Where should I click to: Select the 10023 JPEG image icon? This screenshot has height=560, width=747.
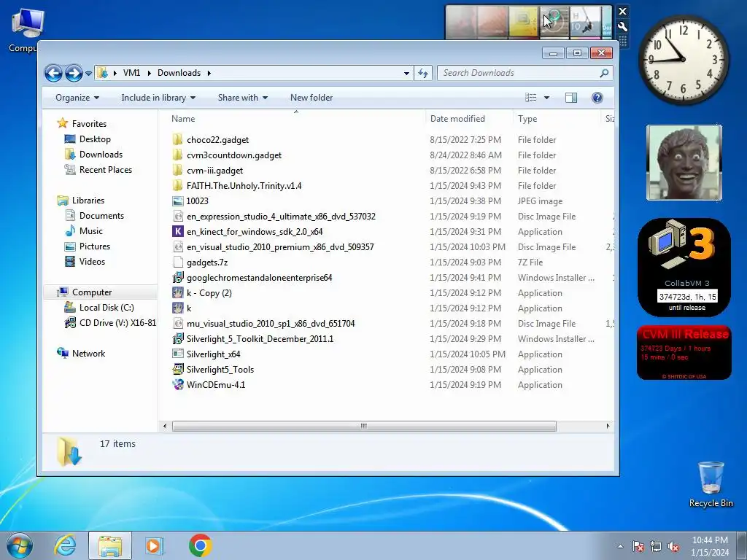178,201
